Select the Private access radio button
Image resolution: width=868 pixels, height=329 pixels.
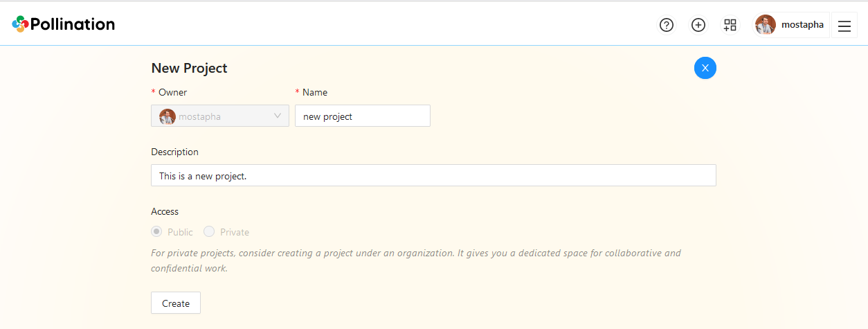click(x=209, y=232)
